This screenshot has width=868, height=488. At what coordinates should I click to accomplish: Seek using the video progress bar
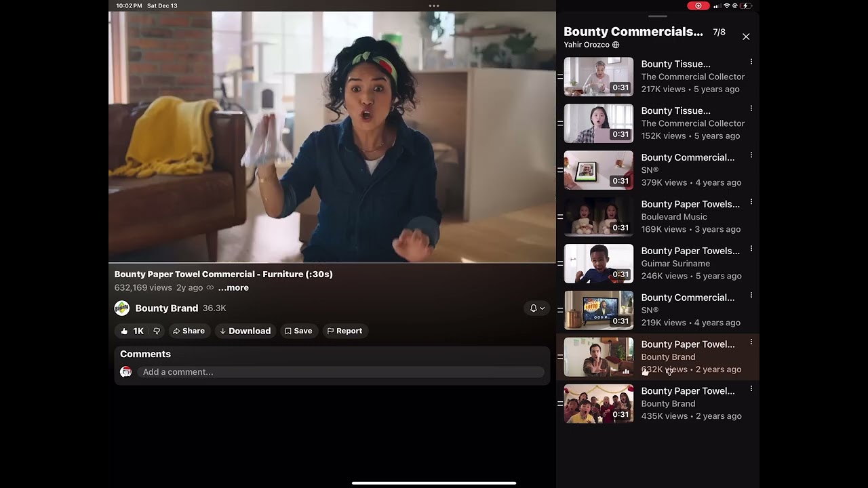click(332, 262)
